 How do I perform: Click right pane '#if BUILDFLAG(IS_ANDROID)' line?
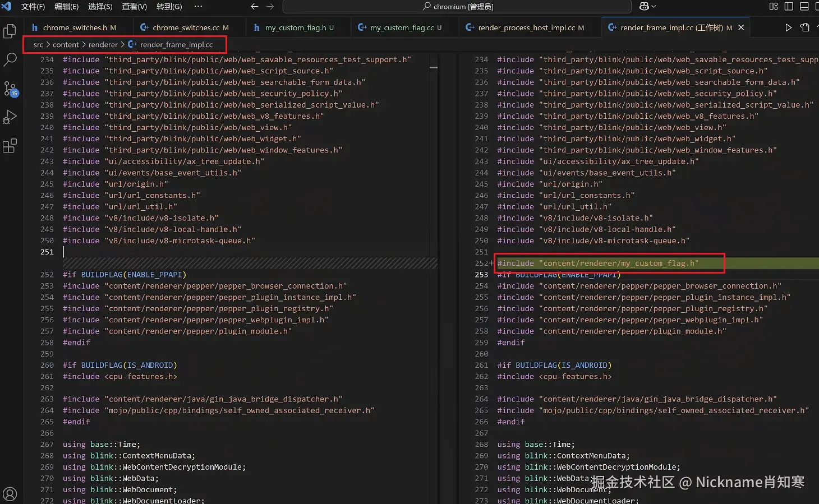(554, 366)
